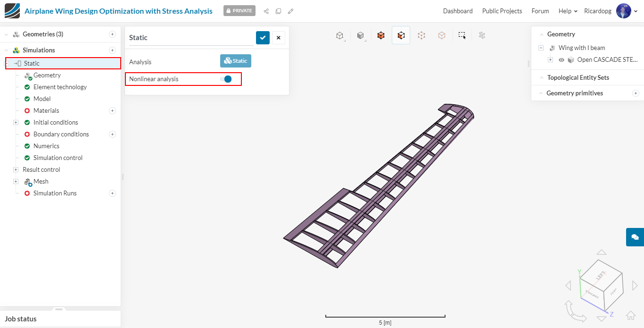This screenshot has height=328, width=644.
Task: Open the chat support widget
Action: (x=635, y=237)
